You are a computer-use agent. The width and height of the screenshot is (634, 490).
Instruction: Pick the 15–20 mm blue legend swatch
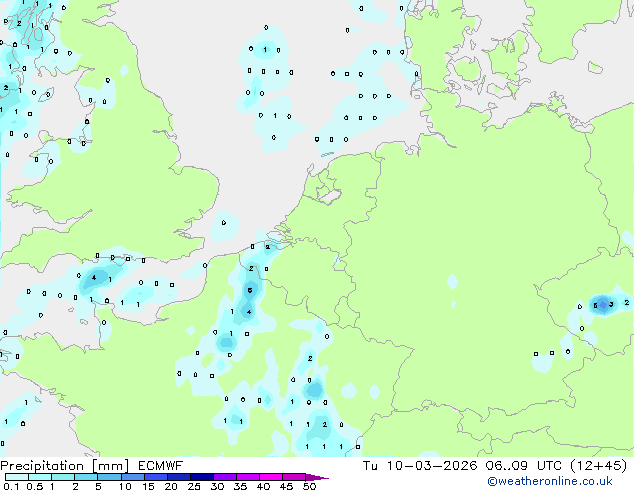[x=155, y=477]
